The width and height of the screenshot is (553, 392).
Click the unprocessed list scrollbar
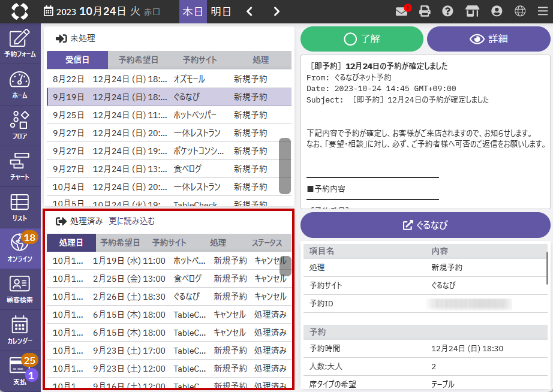[x=285, y=166]
